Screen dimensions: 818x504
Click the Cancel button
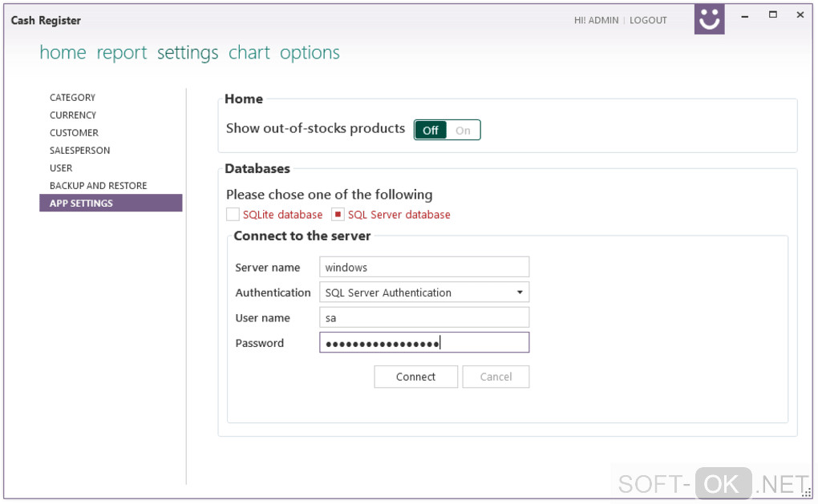click(x=496, y=377)
